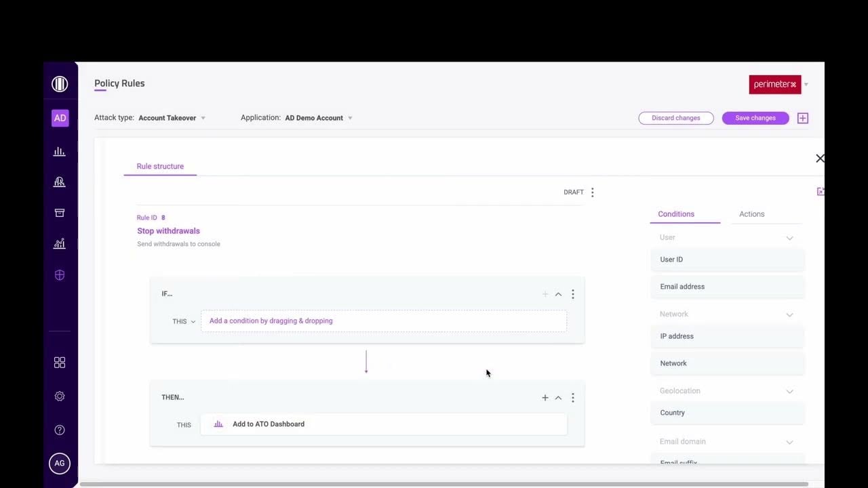
Task: Open the analytics bar chart sidebar icon
Action: [x=60, y=151]
